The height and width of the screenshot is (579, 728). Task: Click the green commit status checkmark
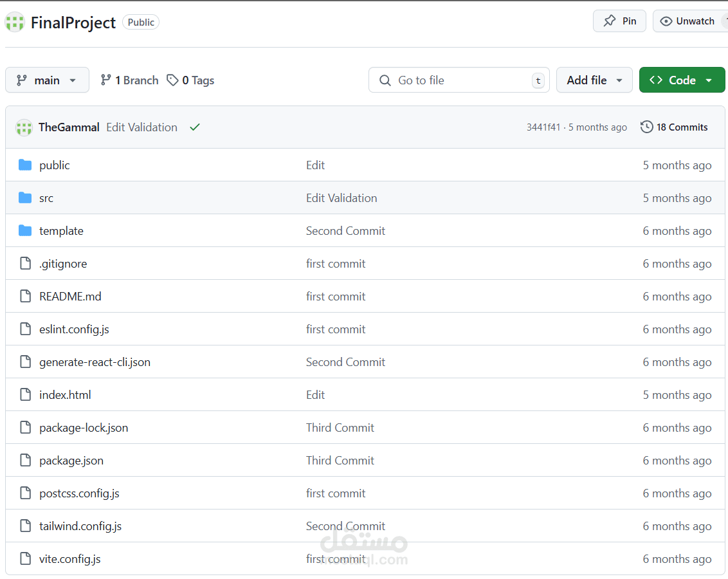click(195, 127)
